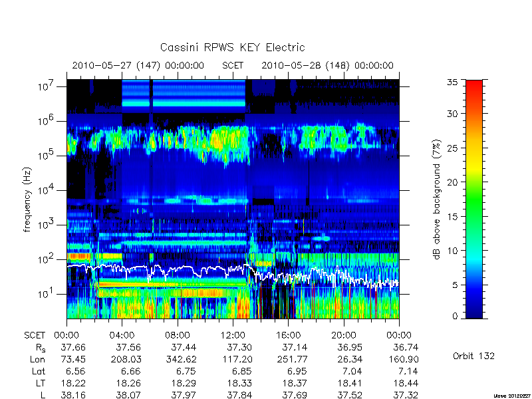
Task: Click the title 'Cassini RPWS KEY Electric'
Action: click(x=232, y=47)
